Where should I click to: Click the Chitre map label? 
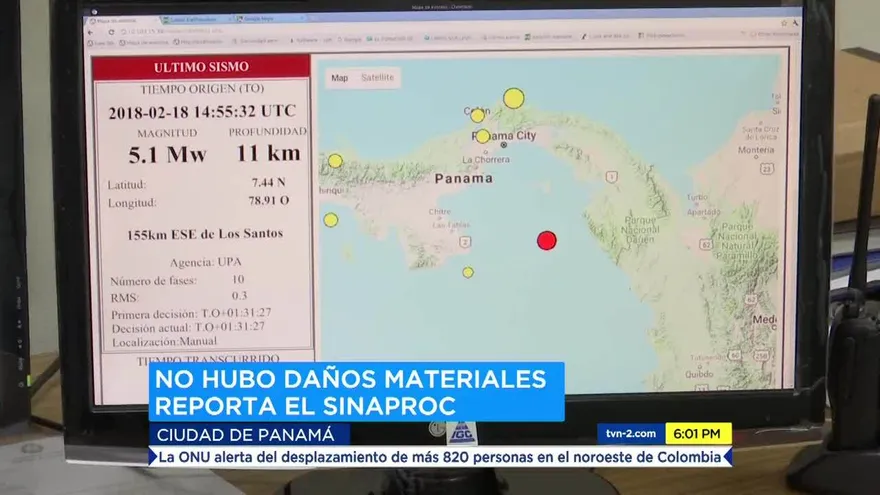click(439, 212)
